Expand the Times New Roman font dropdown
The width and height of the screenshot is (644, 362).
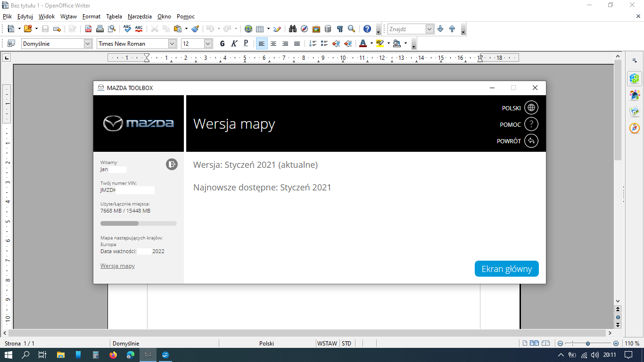pos(172,43)
